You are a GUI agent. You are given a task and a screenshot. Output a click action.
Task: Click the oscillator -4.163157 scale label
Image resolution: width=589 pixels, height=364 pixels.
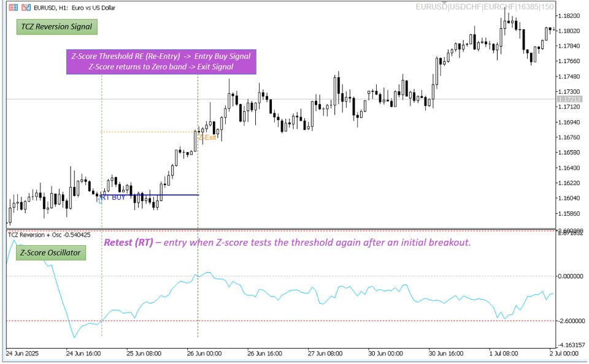571,344
